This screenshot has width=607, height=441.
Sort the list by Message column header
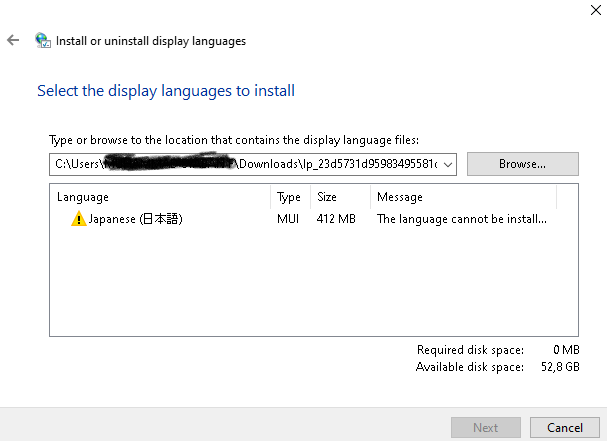(x=463, y=197)
